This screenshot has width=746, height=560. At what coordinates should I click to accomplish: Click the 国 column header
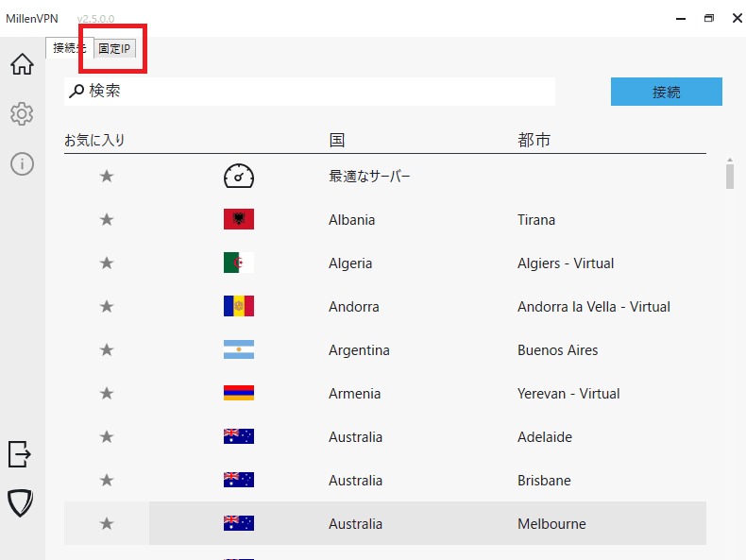coord(337,141)
